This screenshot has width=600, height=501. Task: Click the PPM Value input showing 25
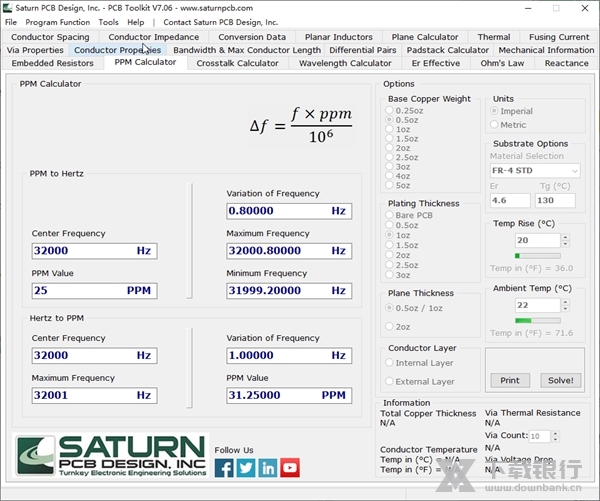[94, 291]
